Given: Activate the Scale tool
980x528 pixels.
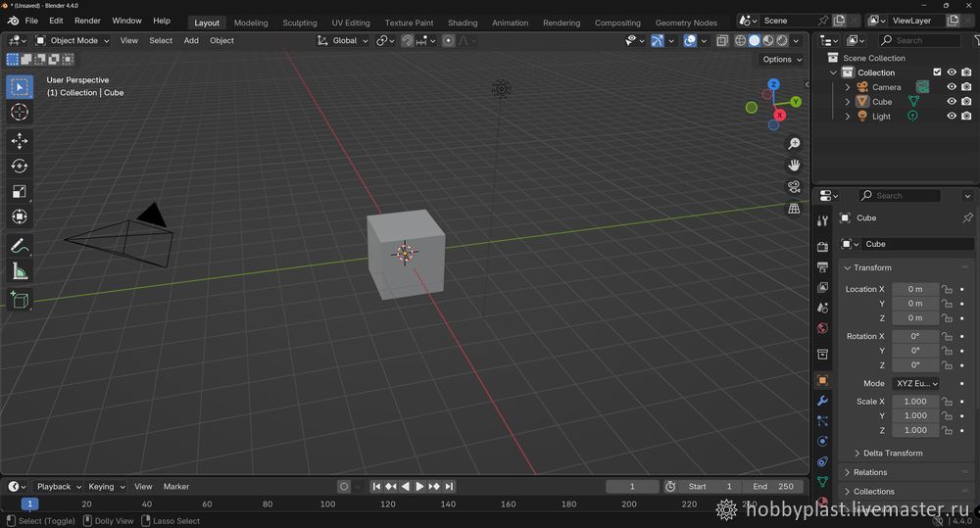Looking at the screenshot, I should click(x=20, y=191).
